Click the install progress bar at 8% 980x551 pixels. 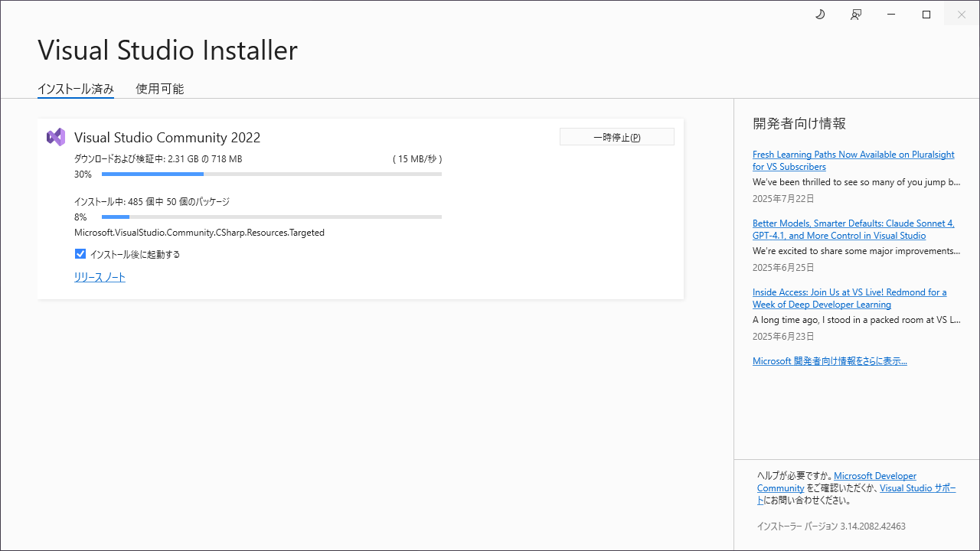pyautogui.click(x=272, y=217)
